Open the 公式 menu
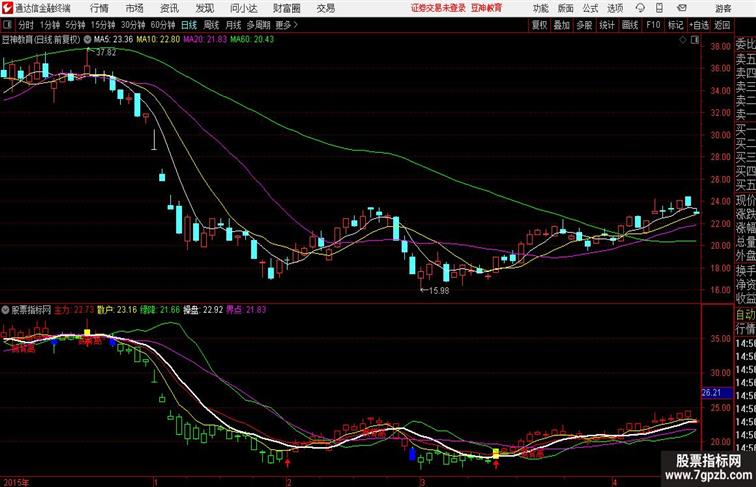The width and height of the screenshot is (756, 487). click(590, 8)
